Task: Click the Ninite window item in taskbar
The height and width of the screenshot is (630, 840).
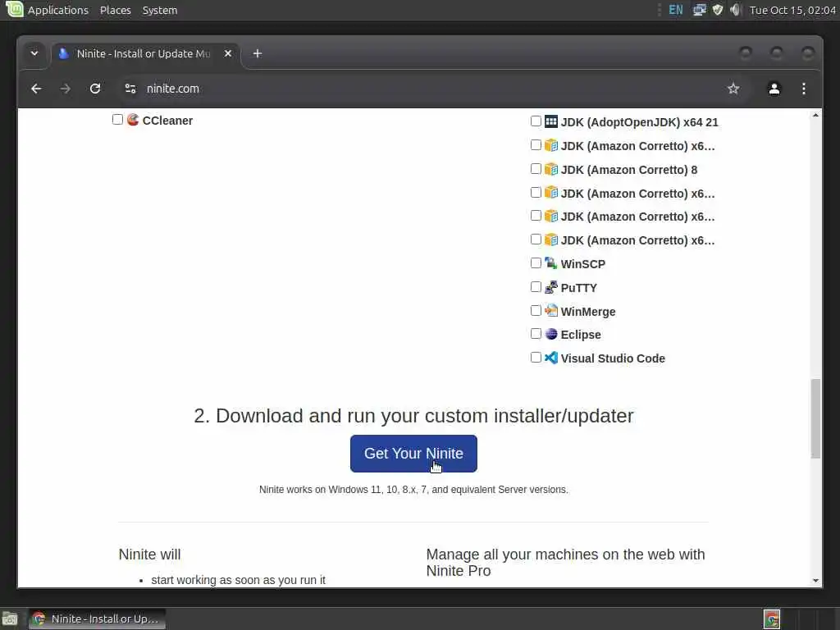Action: [x=97, y=619]
